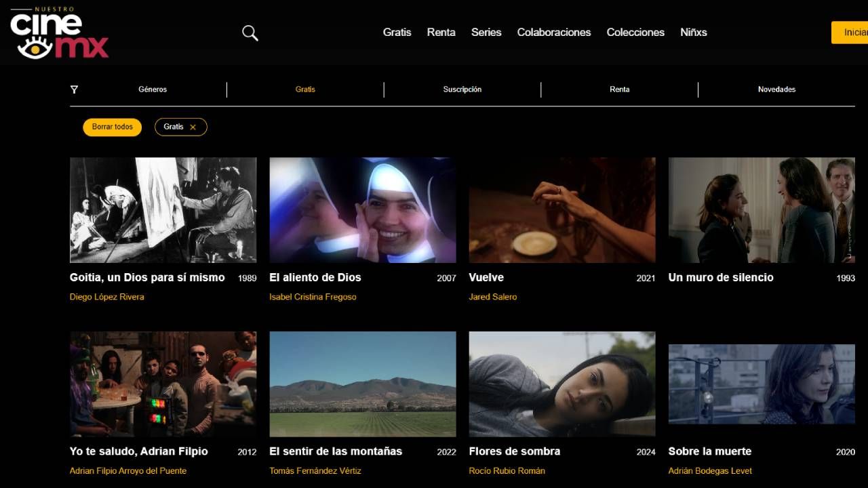Open director link Adrián Bodegas Levet
This screenshot has width=868, height=488.
(710, 470)
